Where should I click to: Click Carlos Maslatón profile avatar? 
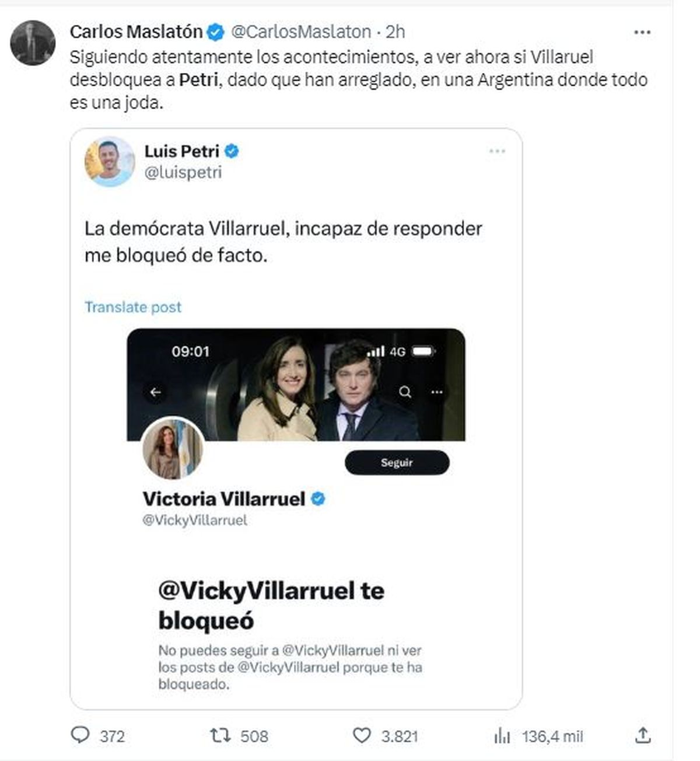[33, 43]
